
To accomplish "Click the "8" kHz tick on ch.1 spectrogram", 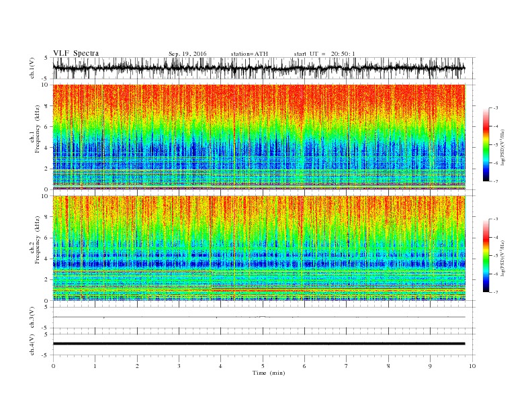I will pyautogui.click(x=47, y=106).
